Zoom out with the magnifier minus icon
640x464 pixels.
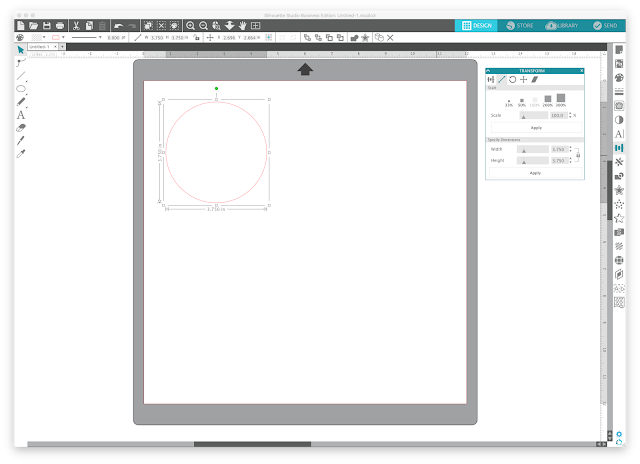[x=203, y=26]
